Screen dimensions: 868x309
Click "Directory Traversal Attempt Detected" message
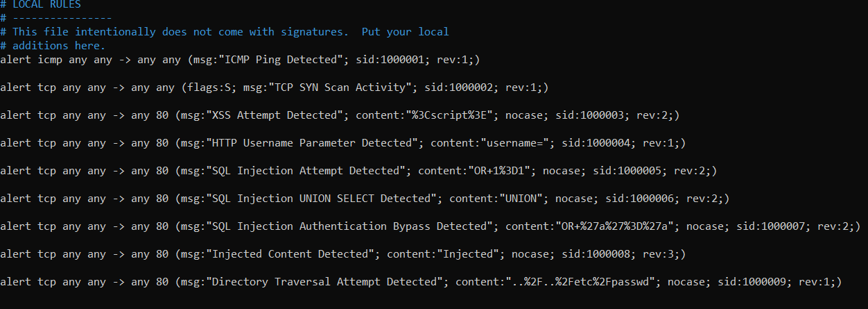[x=324, y=282]
